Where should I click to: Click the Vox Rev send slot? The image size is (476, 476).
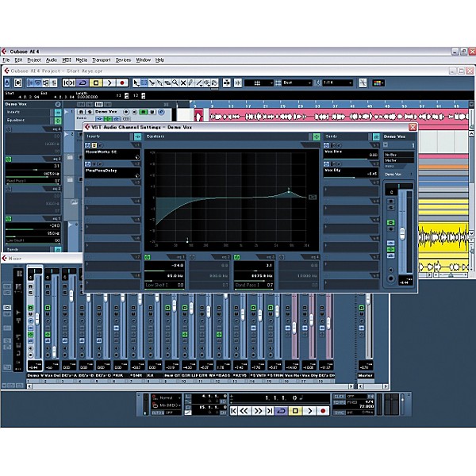tap(351, 154)
